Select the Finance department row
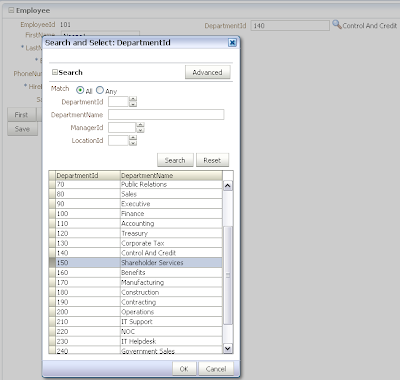400x380 pixels. pos(135,214)
